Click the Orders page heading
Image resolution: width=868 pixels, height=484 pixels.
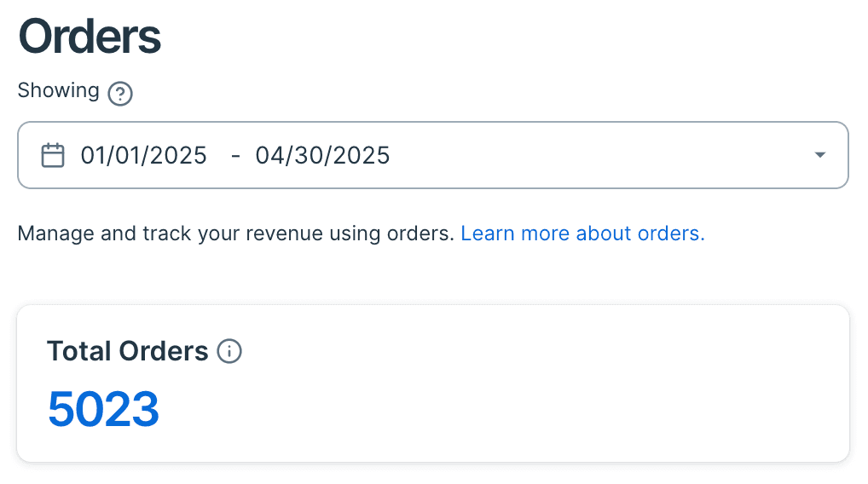(x=90, y=37)
